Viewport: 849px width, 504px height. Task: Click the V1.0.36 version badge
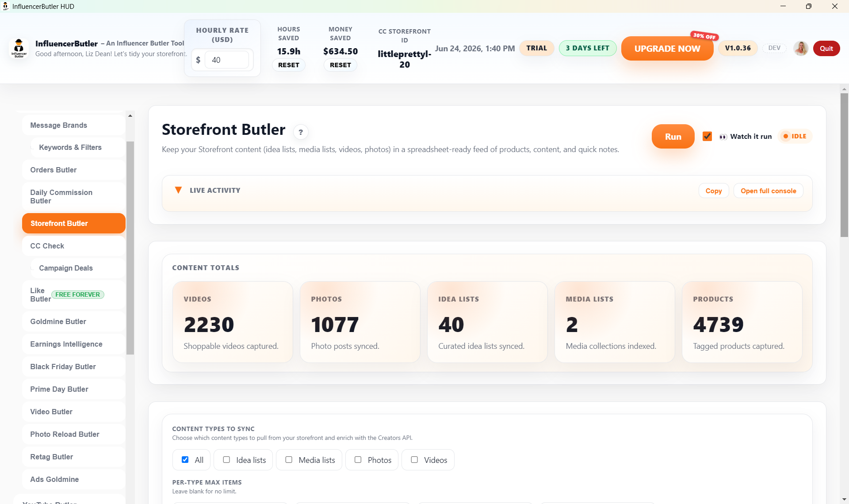click(x=738, y=48)
